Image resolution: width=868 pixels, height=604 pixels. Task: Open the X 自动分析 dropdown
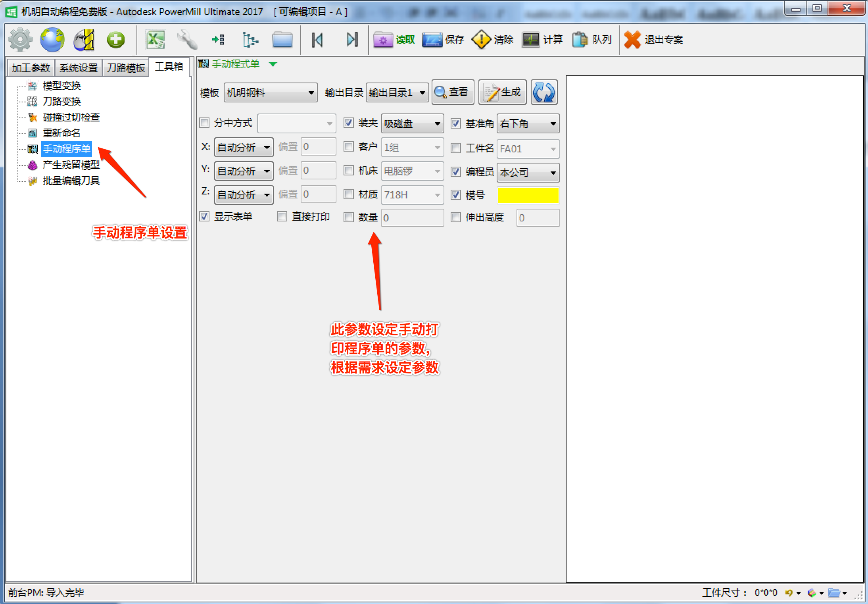tap(244, 147)
